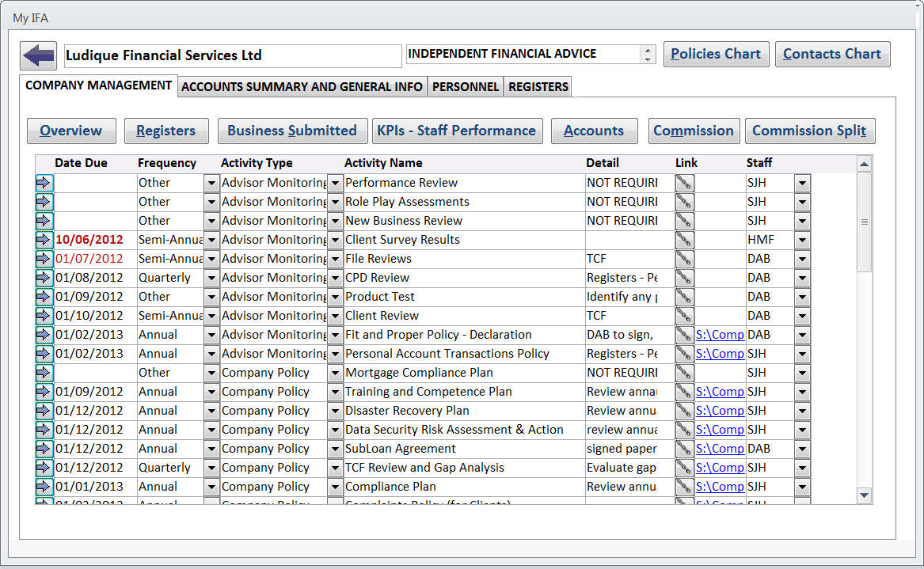
Task: Click the Ludique Financial Services Ltd name field
Action: [x=232, y=55]
